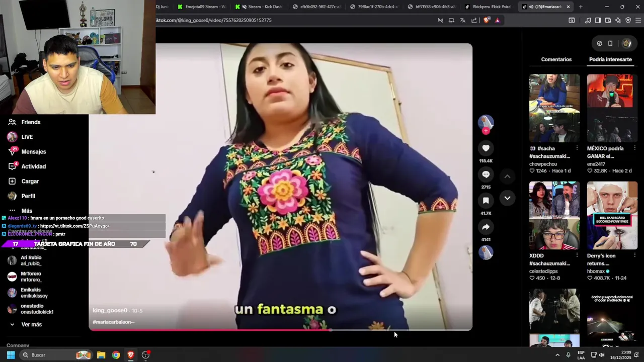Open TikTok profile avatar at top right
This screenshot has height=362, width=644.
point(626,43)
